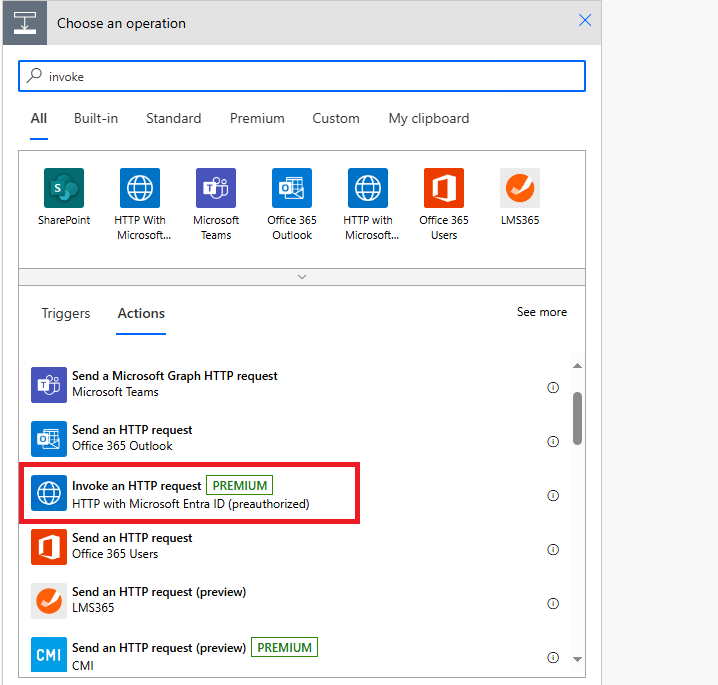This screenshot has width=718, height=685.
Task: Click the globe icon for Invoke an HTTP request
Action: coord(49,493)
